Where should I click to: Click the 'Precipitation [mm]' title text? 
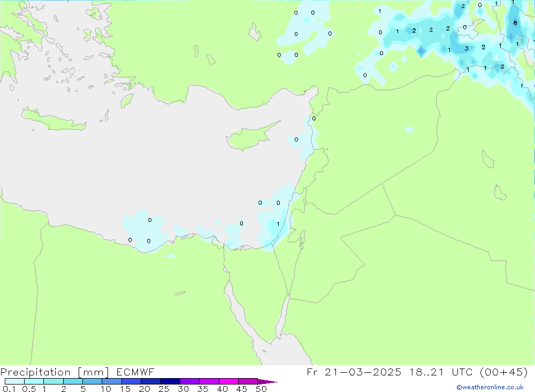[x=55, y=372]
